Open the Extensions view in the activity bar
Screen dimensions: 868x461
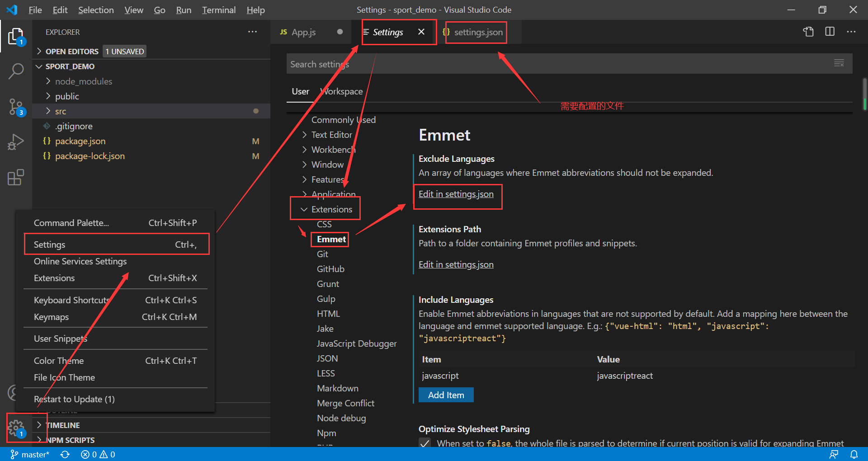15,177
